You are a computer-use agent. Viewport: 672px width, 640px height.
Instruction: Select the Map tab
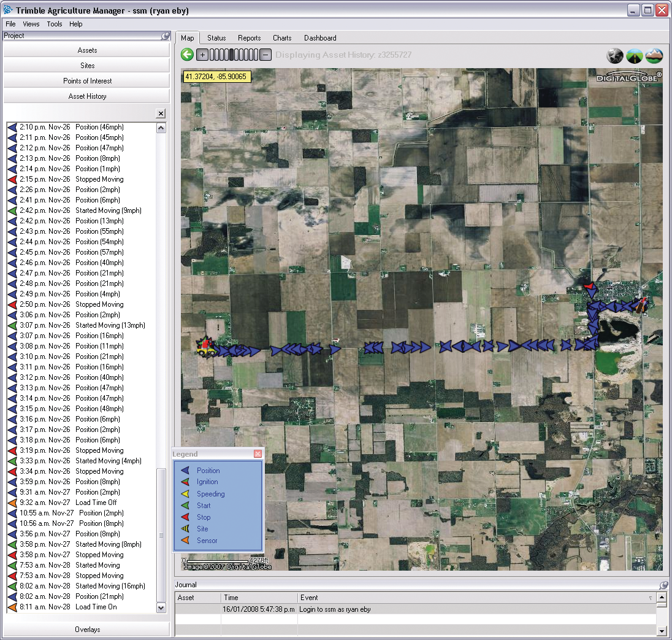[x=187, y=38]
